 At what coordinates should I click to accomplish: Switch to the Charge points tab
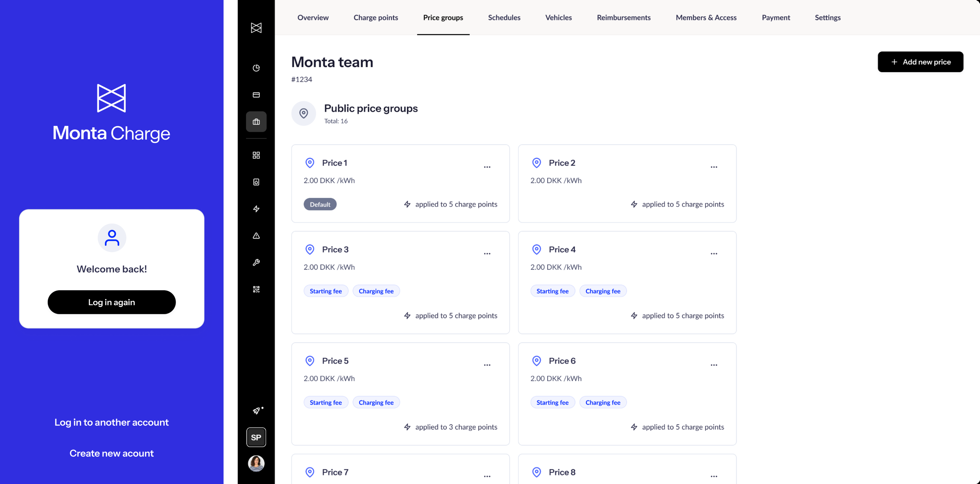[376, 17]
